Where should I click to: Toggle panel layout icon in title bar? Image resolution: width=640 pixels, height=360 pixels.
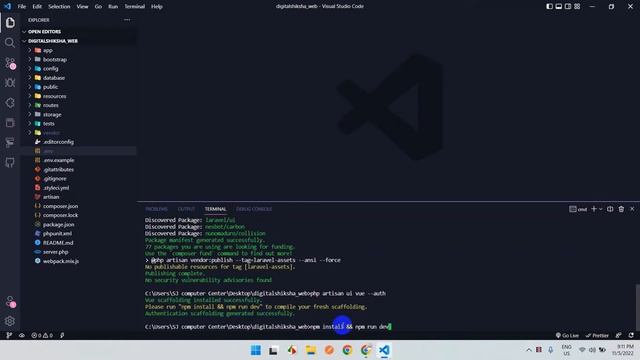[558, 7]
